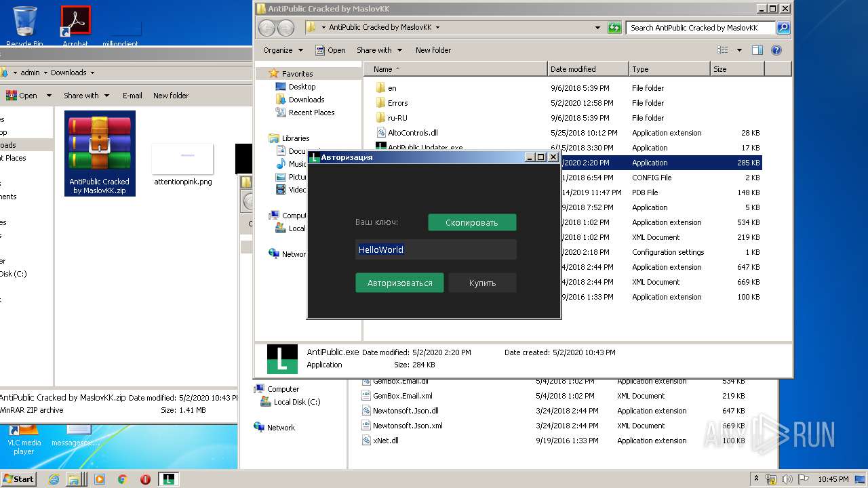The image size is (868, 488).
Task: Open Opera from taskbar
Action: click(x=145, y=479)
